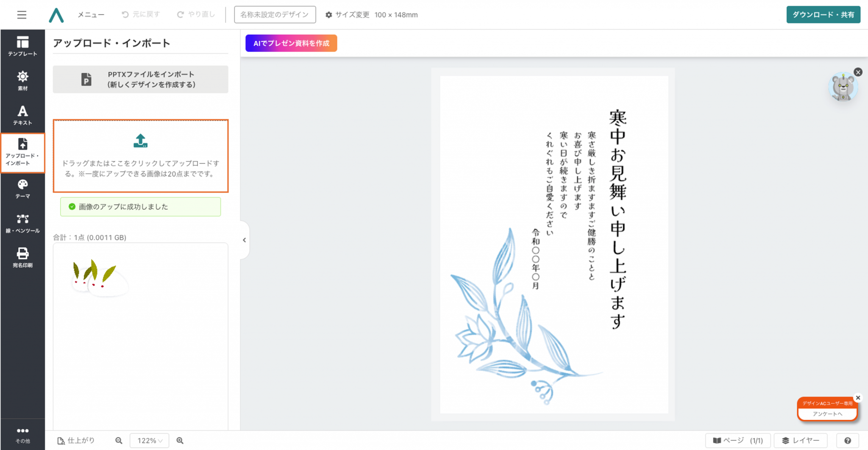868x450 pixels.
Task: Open the レイヤー layers panel
Action: (800, 441)
